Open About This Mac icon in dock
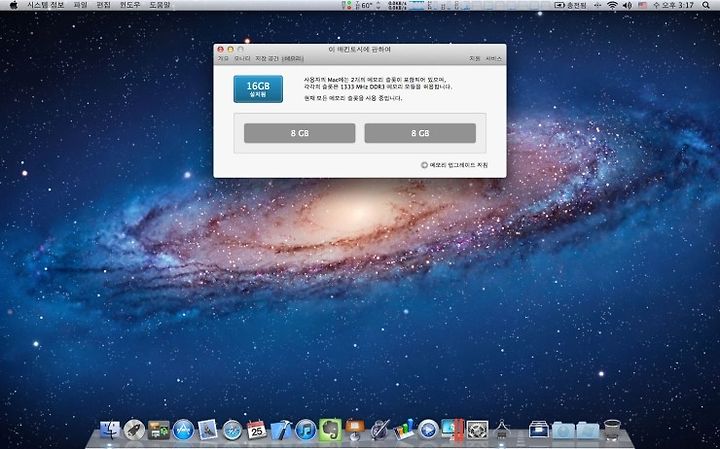This screenshot has height=449, width=720. tap(501, 430)
